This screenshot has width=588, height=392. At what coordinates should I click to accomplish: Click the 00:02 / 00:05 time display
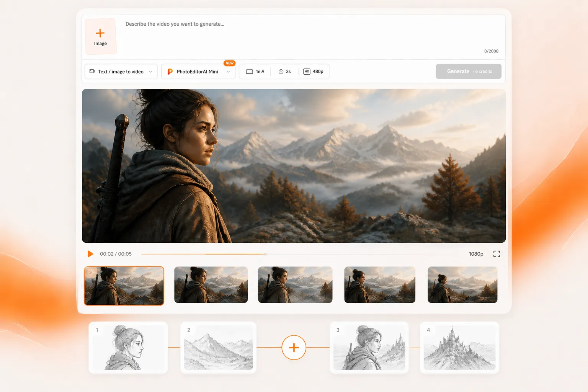(x=116, y=254)
